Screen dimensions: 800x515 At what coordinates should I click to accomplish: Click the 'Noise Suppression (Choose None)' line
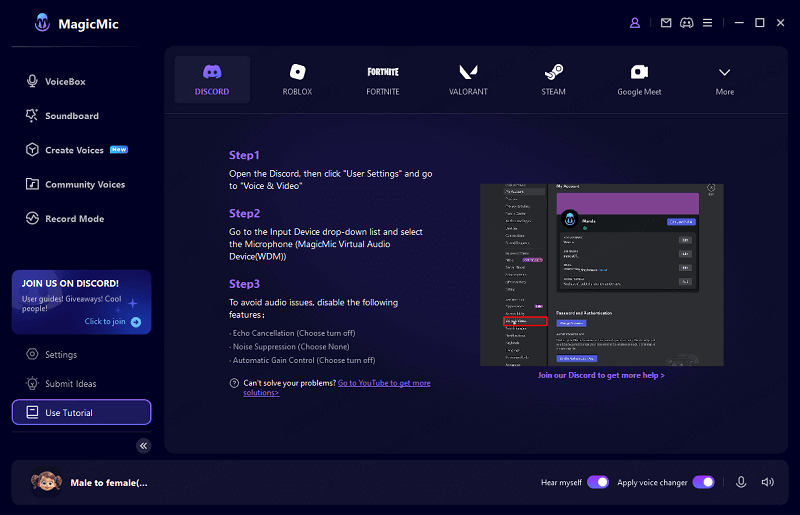coord(289,347)
